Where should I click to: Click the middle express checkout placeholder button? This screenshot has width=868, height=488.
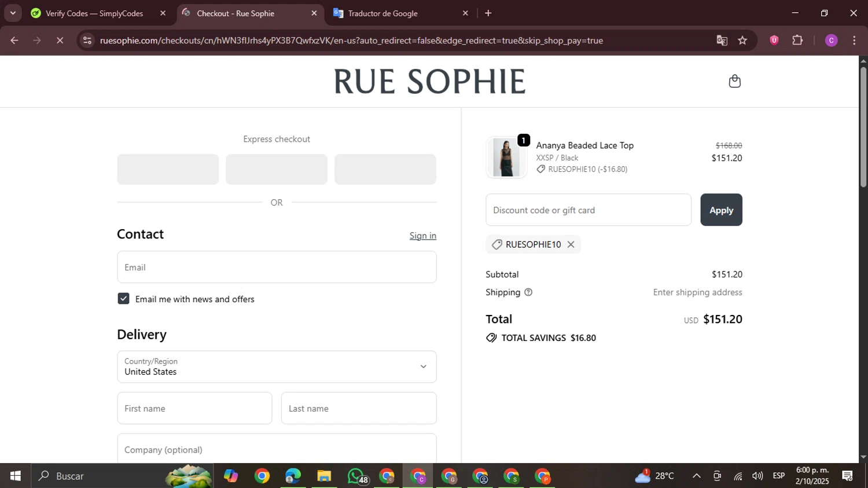click(277, 169)
